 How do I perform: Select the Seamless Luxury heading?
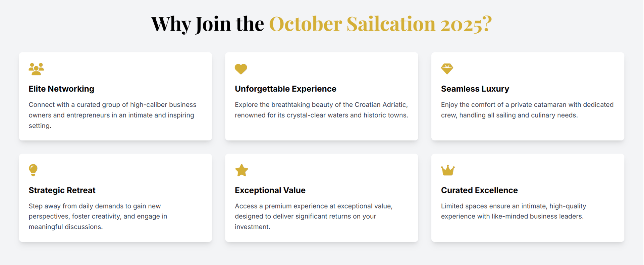475,89
